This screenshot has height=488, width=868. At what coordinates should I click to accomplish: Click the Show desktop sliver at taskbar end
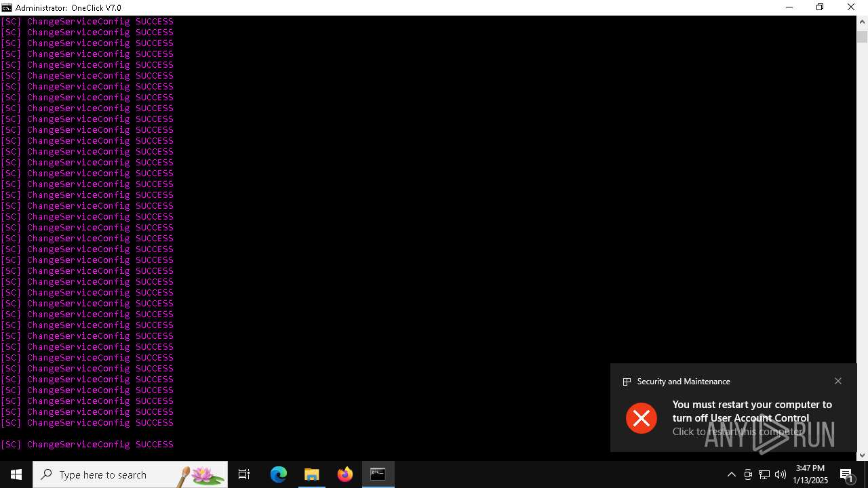click(x=866, y=474)
